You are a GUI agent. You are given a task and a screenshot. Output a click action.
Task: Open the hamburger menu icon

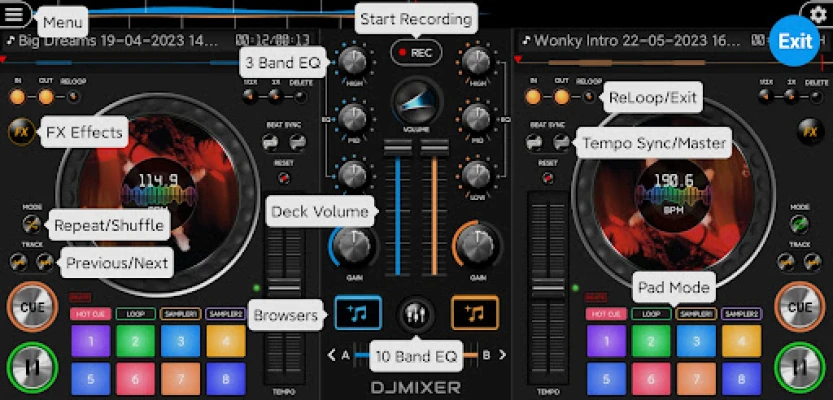[x=16, y=17]
